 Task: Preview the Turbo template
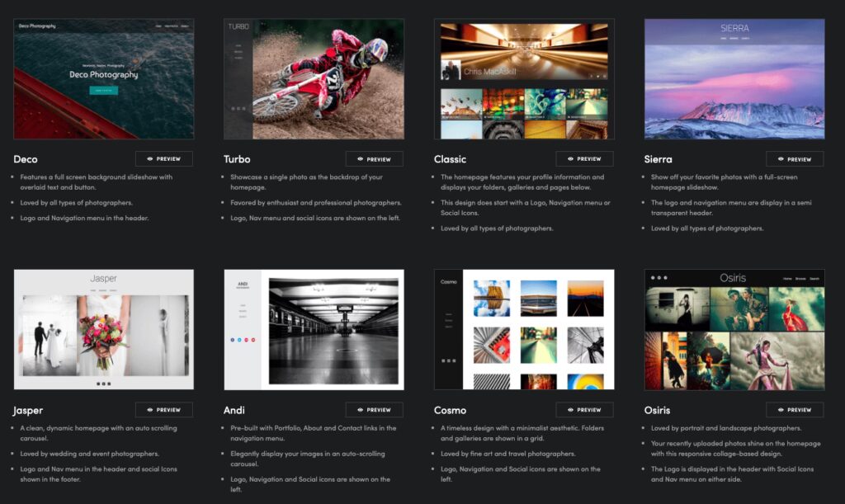374,159
